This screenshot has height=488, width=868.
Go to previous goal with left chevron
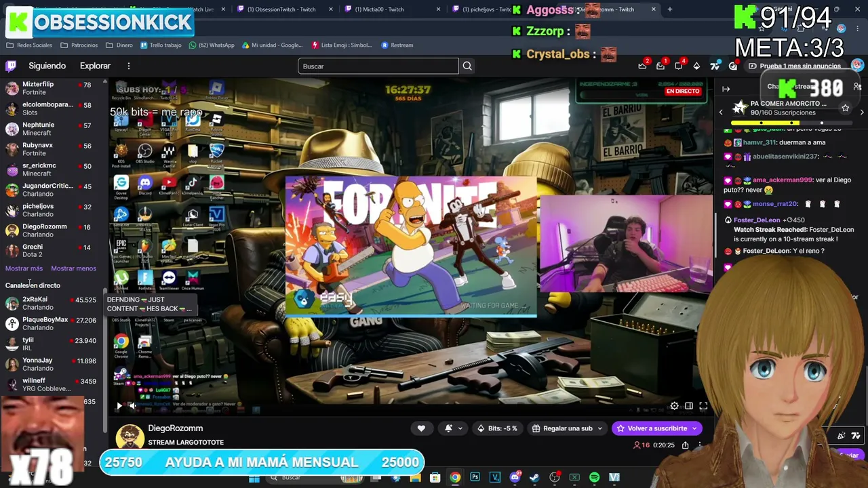pos(721,112)
